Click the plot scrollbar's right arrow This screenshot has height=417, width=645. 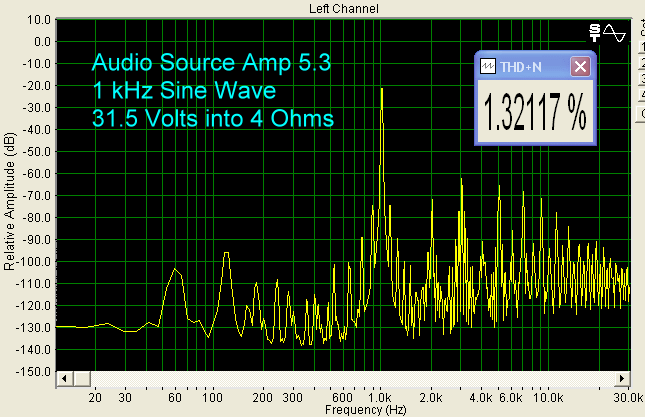tap(622, 378)
